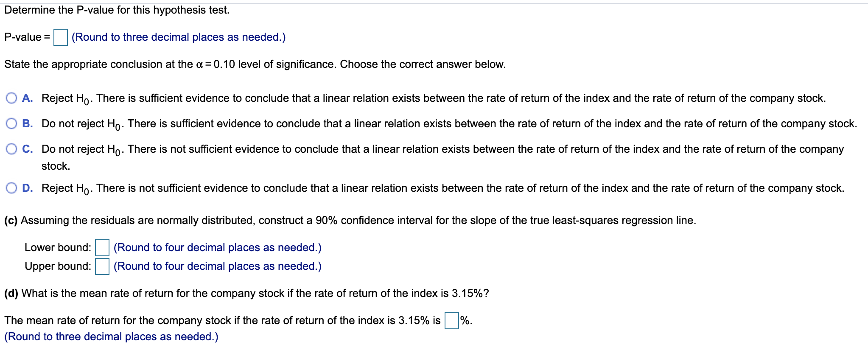
Task: Select option Reject H0 with sufficient evidence
Action: click(x=11, y=98)
